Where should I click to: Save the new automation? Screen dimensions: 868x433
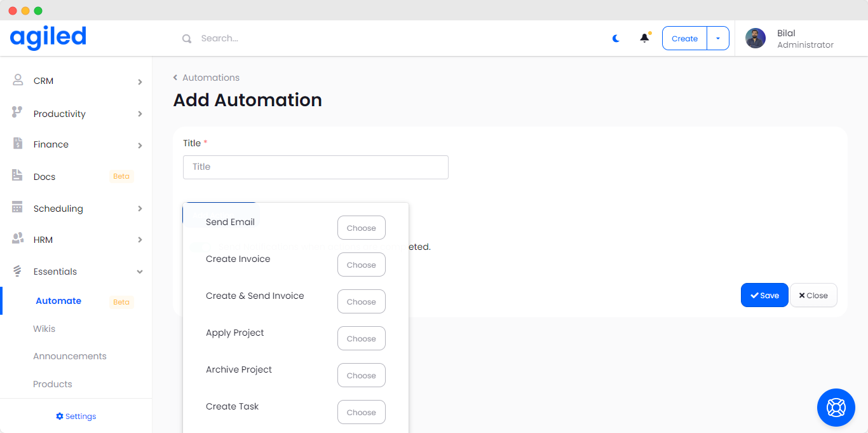764,295
